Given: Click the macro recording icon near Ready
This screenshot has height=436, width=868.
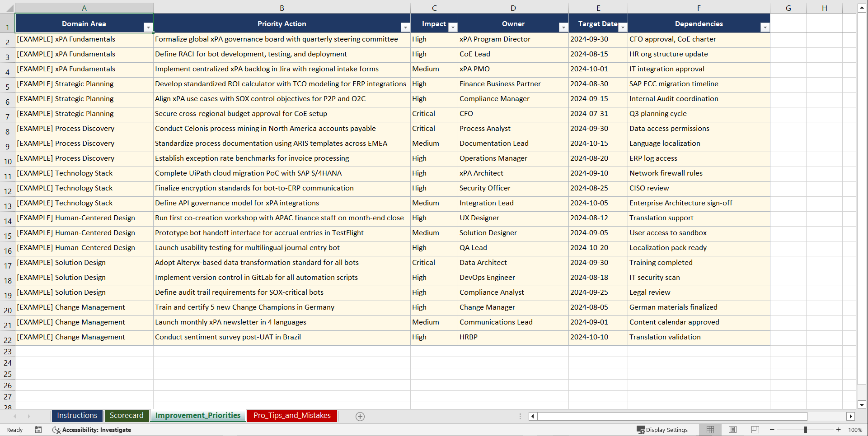Looking at the screenshot, I should pyautogui.click(x=38, y=430).
